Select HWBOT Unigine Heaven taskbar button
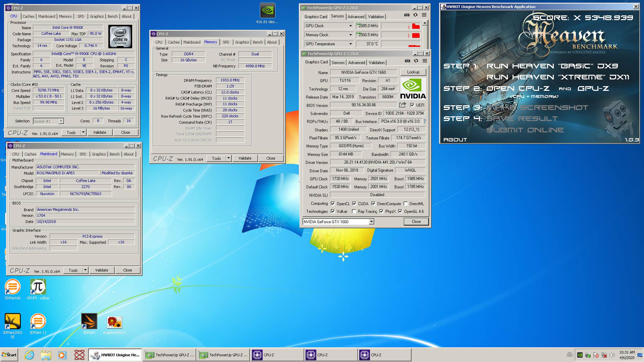This screenshot has width=644, height=362. click(x=115, y=355)
